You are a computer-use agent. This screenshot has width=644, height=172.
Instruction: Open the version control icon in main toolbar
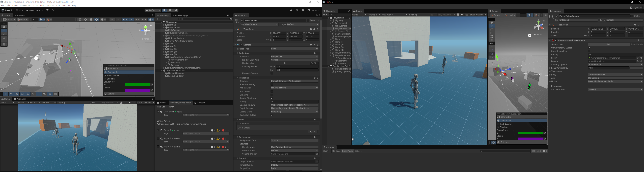[x=53, y=10]
